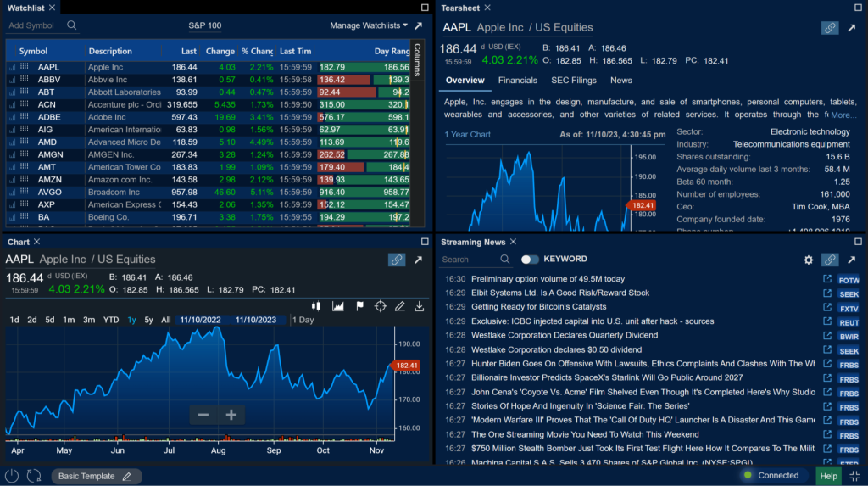Sort by the Change column header
This screenshot has width=868, height=486.
point(220,51)
